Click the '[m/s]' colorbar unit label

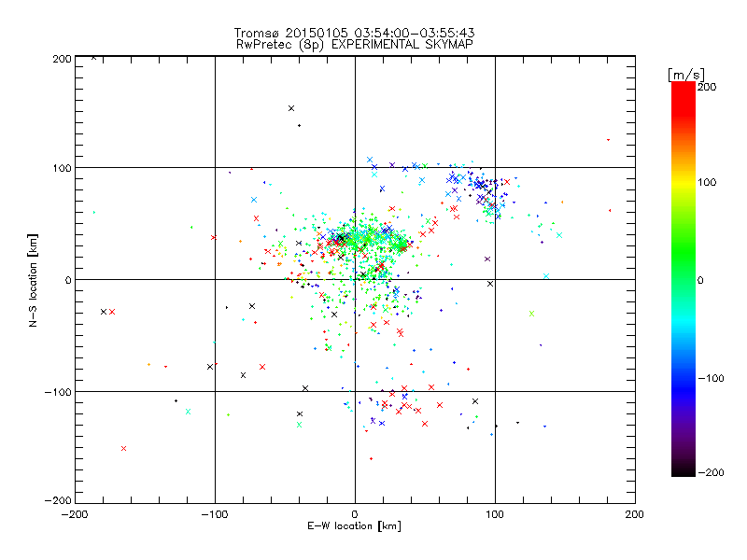pos(686,75)
